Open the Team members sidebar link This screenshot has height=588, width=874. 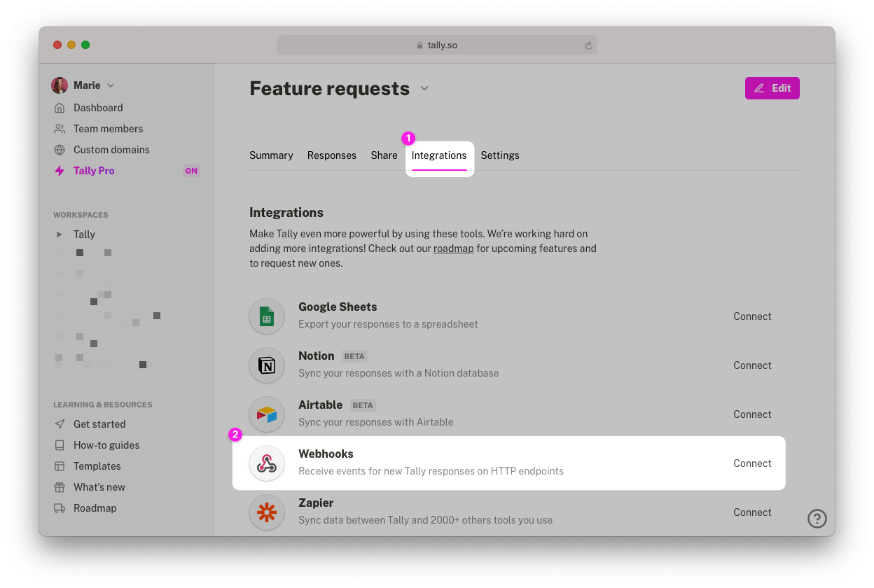[x=108, y=129]
